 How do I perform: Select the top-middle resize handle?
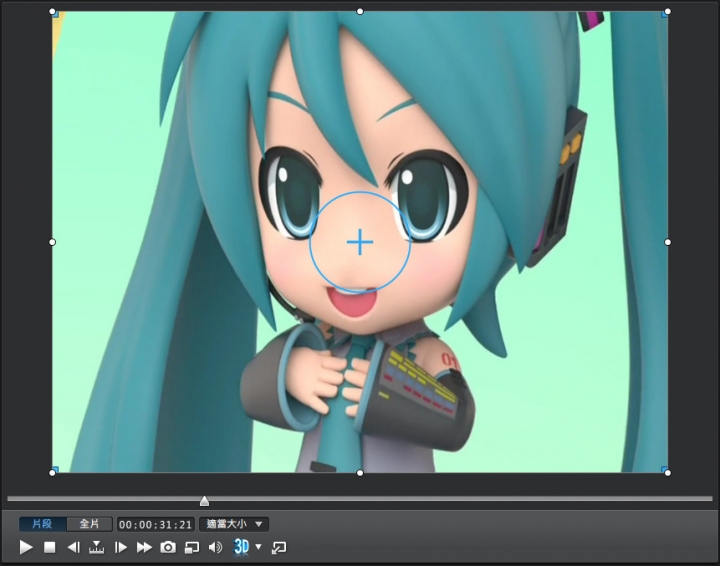tap(360, 11)
